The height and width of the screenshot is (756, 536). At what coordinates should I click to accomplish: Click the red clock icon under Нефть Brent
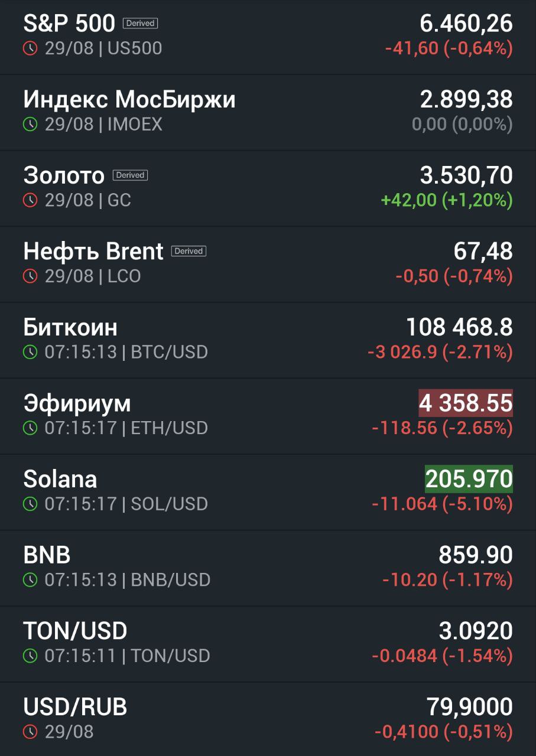click(x=30, y=276)
